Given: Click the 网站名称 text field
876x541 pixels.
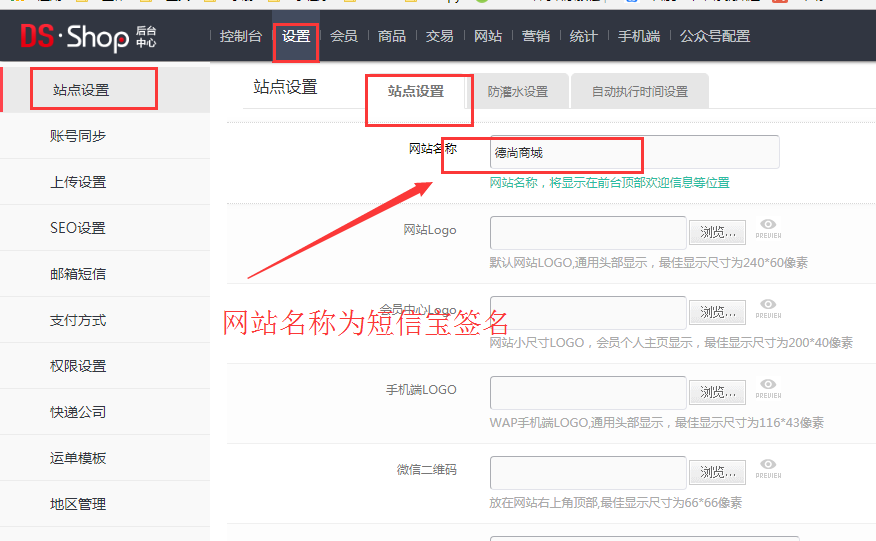Looking at the screenshot, I should pos(634,153).
